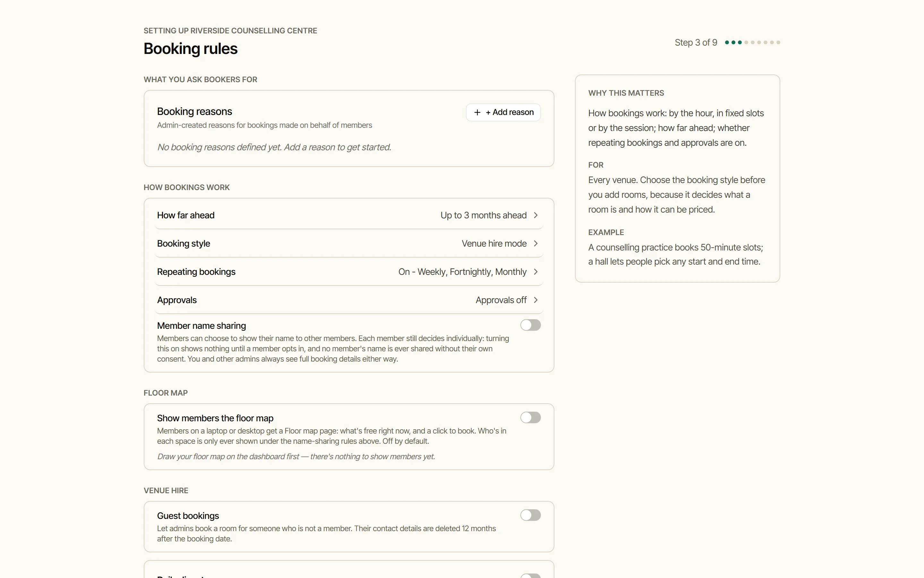Enable Show members the floor map switch

tap(530, 417)
